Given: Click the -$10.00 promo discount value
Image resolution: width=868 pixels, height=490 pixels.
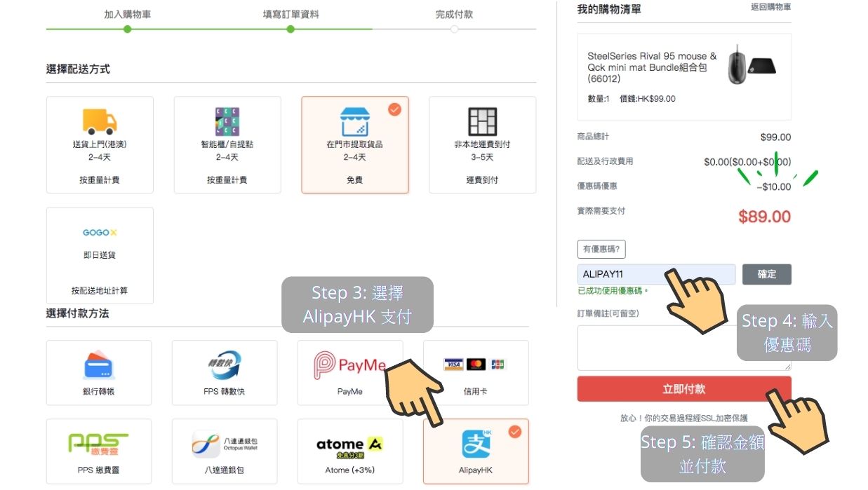Looking at the screenshot, I should [773, 186].
